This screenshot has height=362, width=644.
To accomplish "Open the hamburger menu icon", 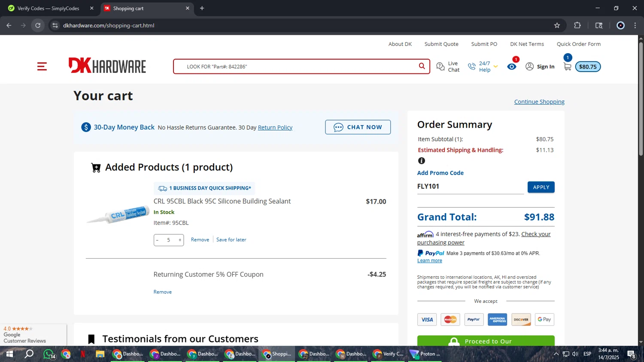I will [x=42, y=66].
